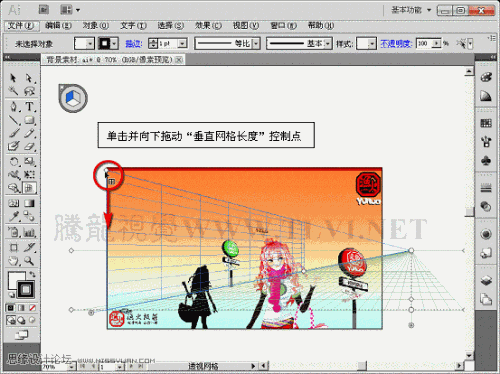
Task: Select the Blend tool
Action: pyautogui.click(x=29, y=216)
